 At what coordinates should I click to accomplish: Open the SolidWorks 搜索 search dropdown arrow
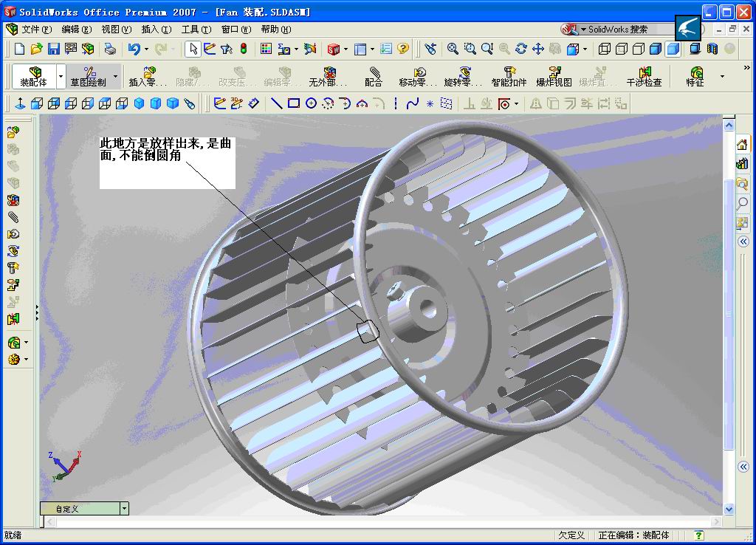click(x=584, y=28)
